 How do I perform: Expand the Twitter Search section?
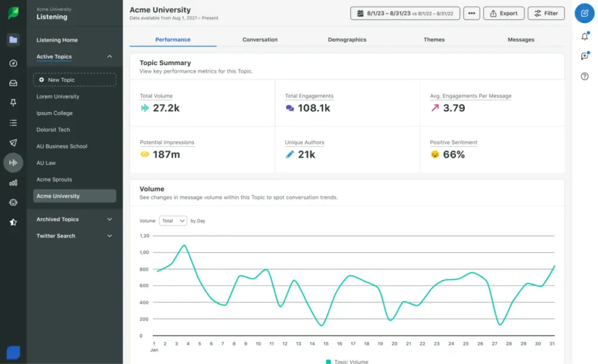[109, 236]
